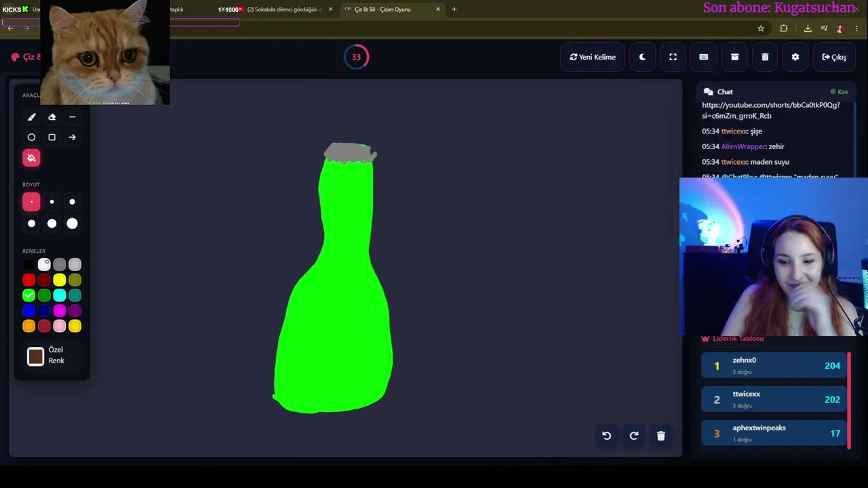Clear the canvas with the trash button
Image resolution: width=868 pixels, height=488 pixels.
pos(661,436)
